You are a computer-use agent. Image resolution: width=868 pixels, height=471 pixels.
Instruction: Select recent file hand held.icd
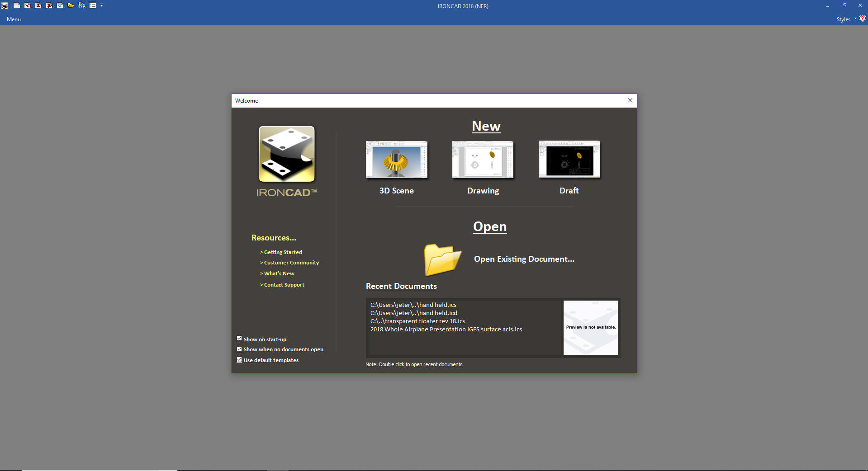pos(414,313)
